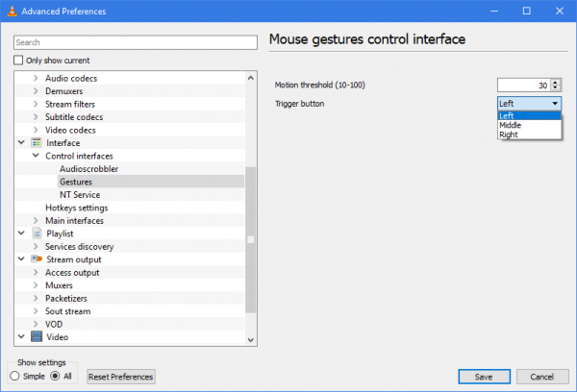
Task: Click the Search input field
Action: [136, 42]
